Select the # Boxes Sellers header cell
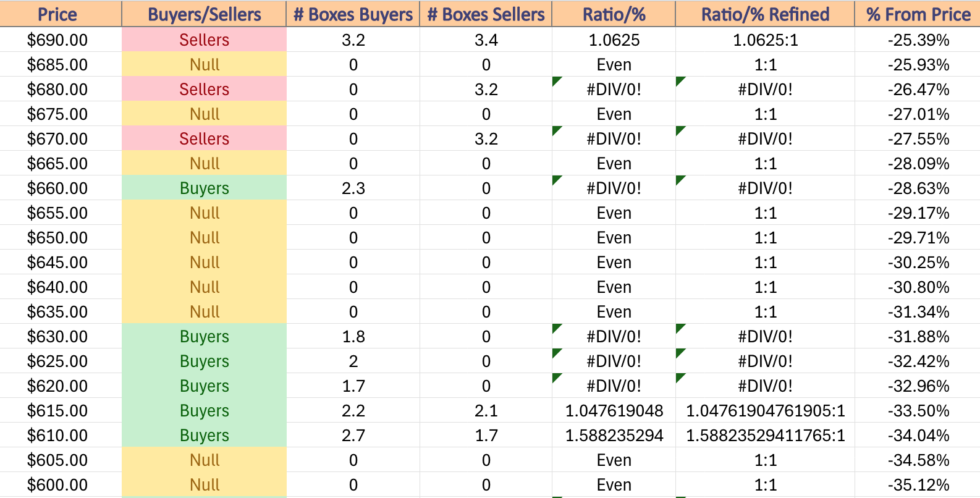The width and height of the screenshot is (980, 498). pyautogui.click(x=486, y=14)
